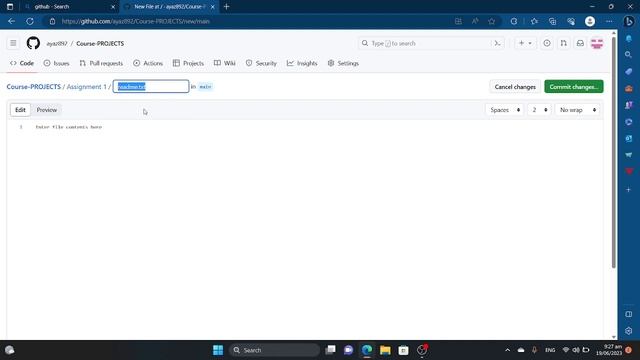Focus the Type / to search box
This screenshot has width=640, height=360.
click(x=431, y=43)
